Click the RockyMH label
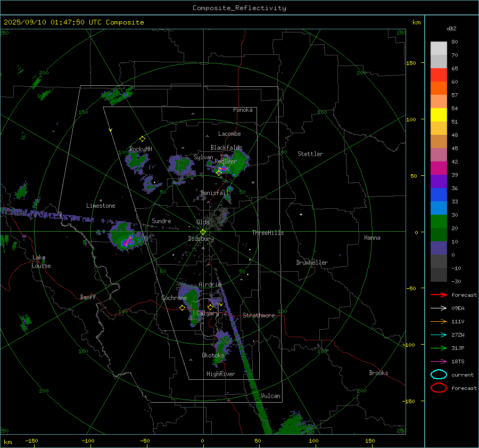The width and height of the screenshot is (479, 448). coord(141,149)
